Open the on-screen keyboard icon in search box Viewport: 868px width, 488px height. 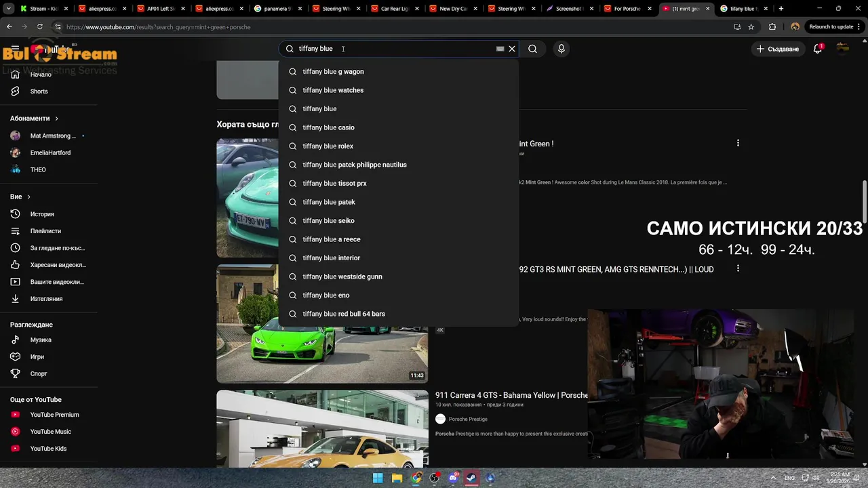[500, 49]
